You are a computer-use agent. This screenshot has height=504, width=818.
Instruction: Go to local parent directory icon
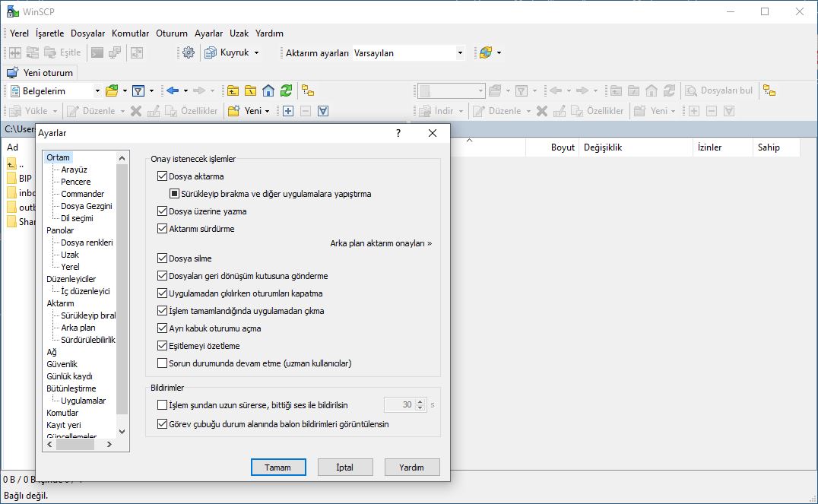coord(233,90)
